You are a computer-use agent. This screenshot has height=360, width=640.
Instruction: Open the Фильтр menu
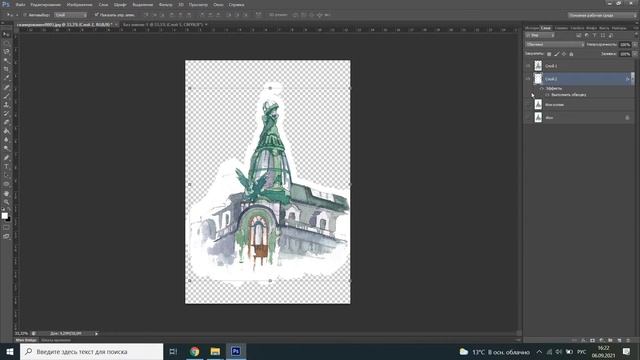[x=165, y=4]
